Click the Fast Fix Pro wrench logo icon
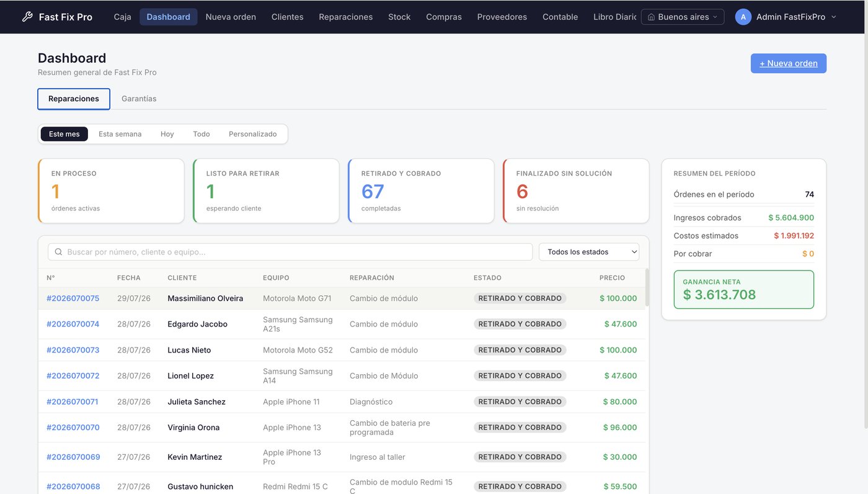 tap(27, 17)
